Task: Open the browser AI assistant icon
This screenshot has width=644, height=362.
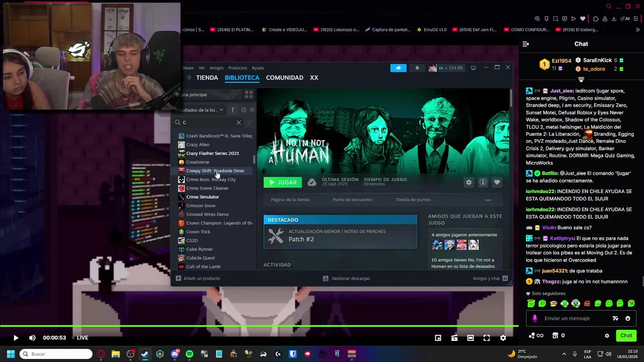Action: [x=626, y=19]
